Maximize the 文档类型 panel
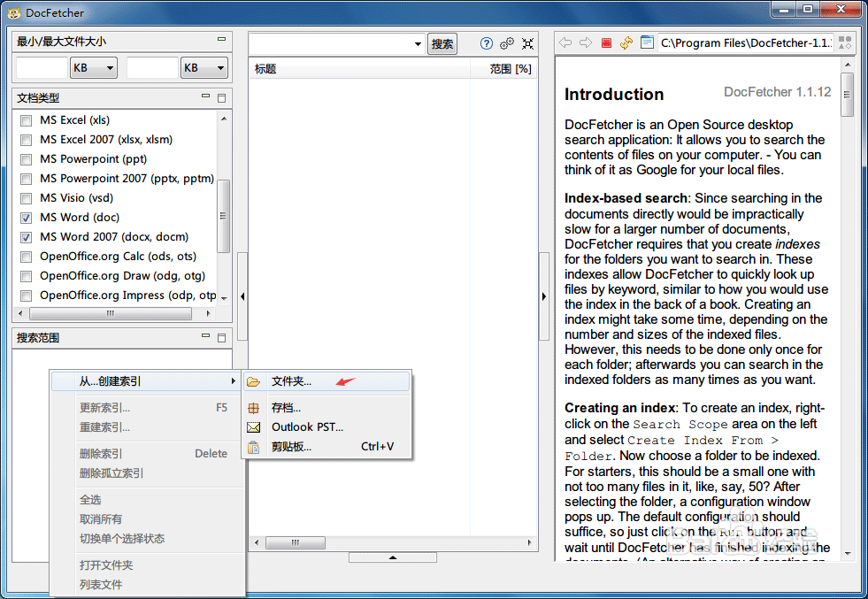This screenshot has height=599, width=868. click(x=221, y=98)
